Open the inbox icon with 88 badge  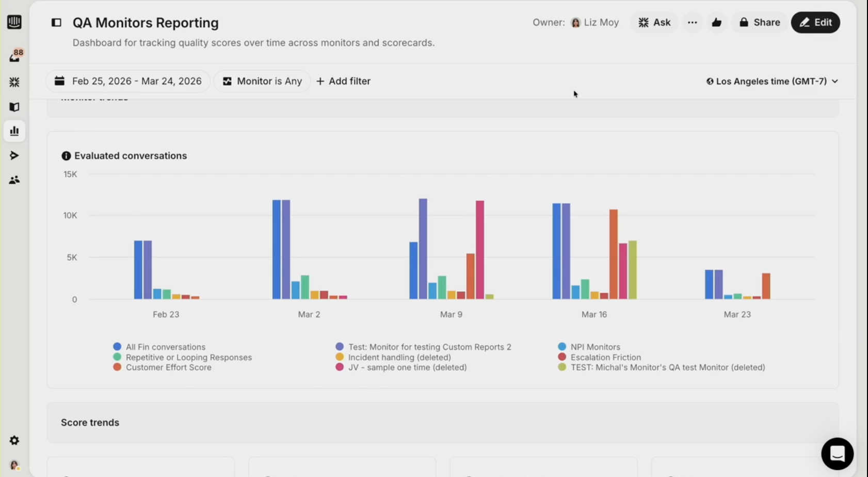coord(14,57)
